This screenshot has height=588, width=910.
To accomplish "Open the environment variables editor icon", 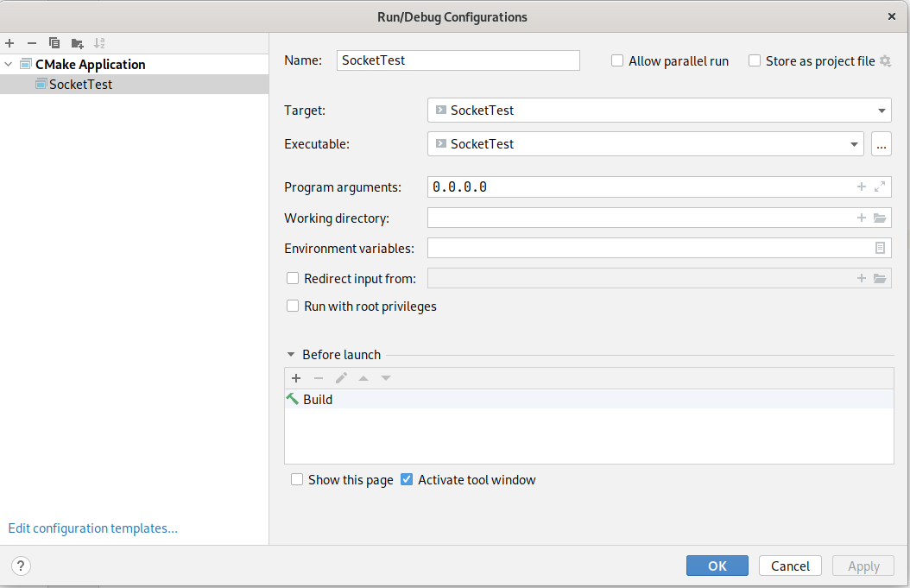I will coord(880,248).
